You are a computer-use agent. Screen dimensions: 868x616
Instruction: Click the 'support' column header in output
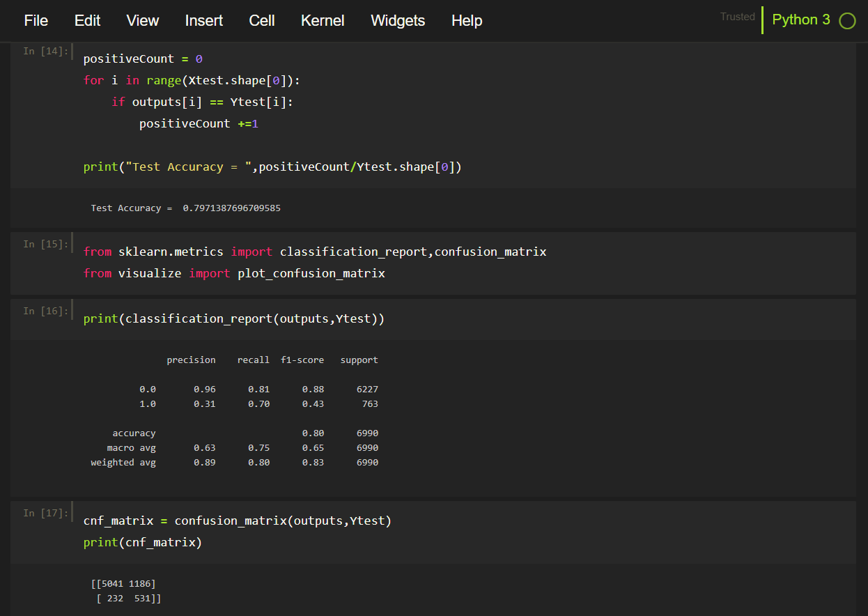point(359,360)
